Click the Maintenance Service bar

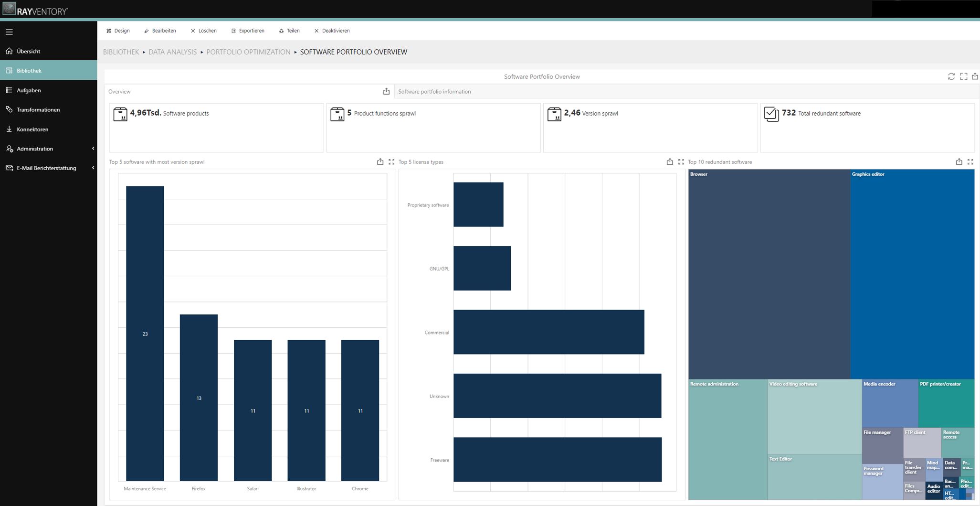[145, 333]
